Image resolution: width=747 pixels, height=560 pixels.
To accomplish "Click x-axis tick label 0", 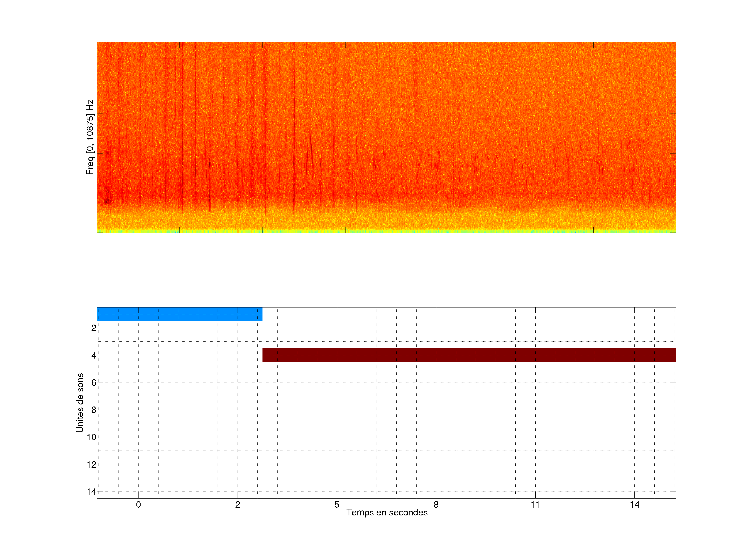I will click(139, 505).
